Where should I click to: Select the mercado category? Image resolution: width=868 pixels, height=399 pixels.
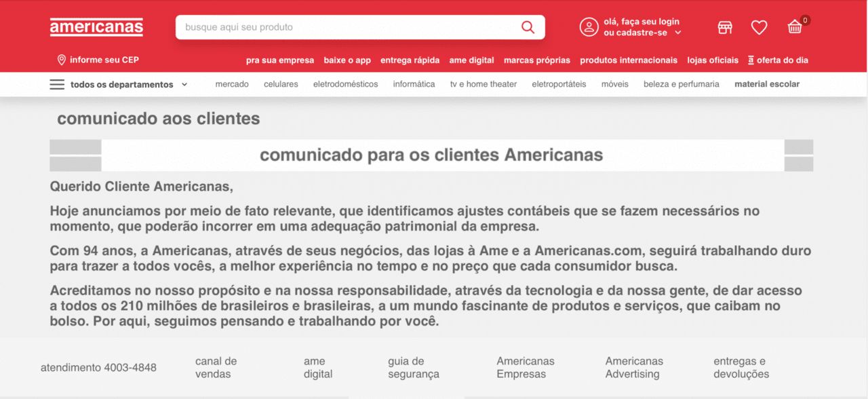point(232,84)
